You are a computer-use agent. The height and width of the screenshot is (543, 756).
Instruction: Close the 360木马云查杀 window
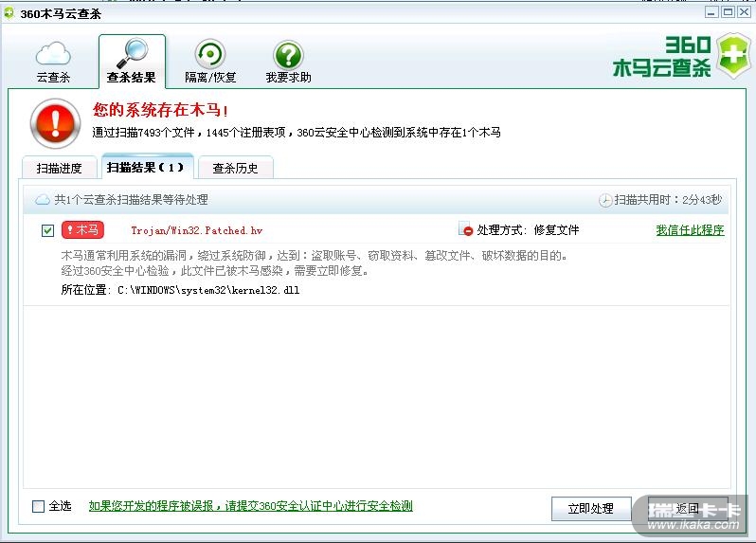tap(745, 12)
